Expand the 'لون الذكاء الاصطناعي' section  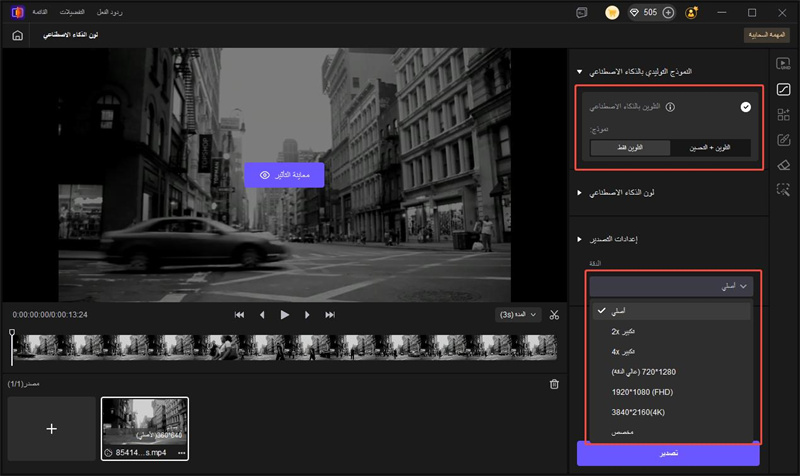pos(579,191)
